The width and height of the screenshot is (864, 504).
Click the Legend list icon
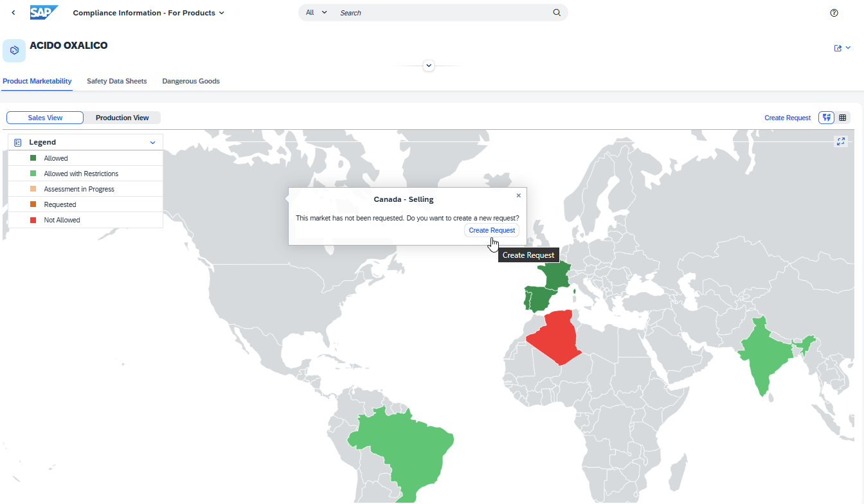19,141
